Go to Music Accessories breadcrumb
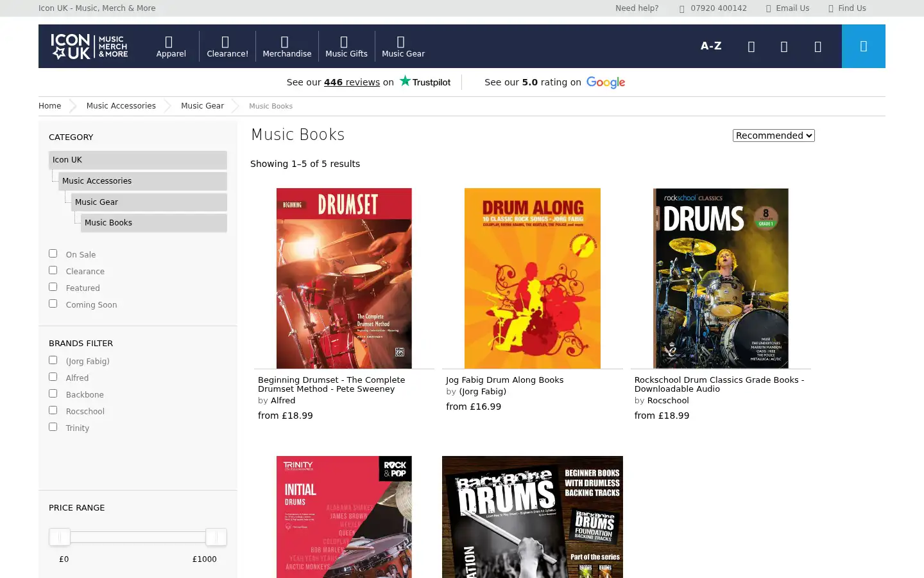The height and width of the screenshot is (578, 924). click(121, 106)
